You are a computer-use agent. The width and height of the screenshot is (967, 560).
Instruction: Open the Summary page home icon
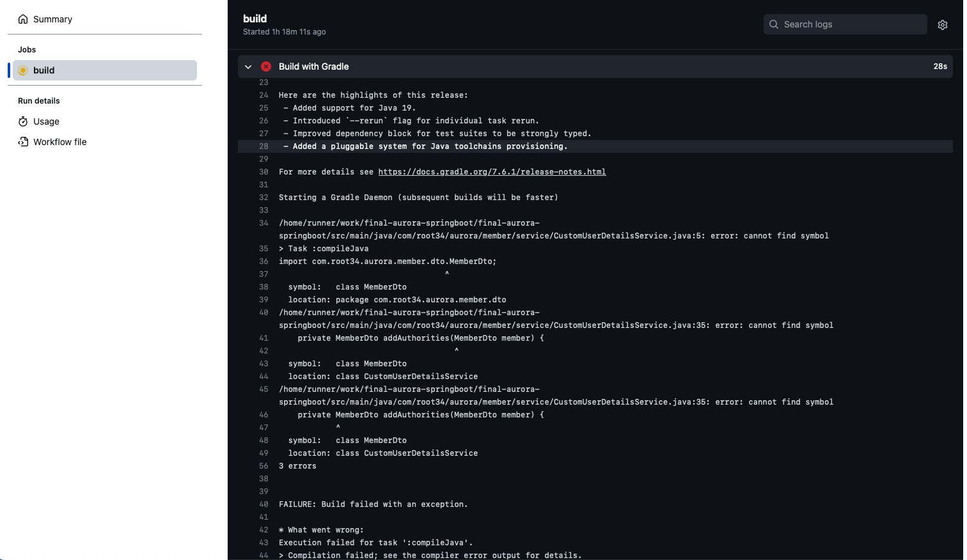(x=23, y=19)
